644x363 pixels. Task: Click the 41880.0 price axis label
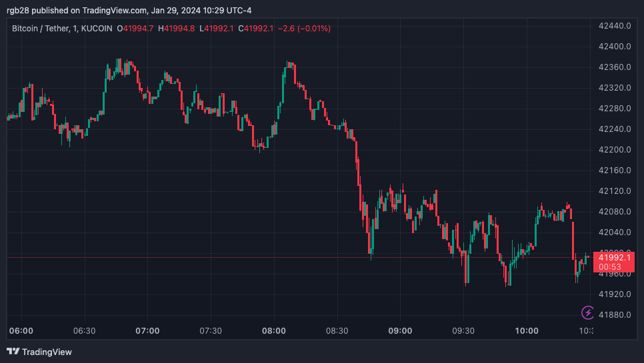(x=615, y=315)
